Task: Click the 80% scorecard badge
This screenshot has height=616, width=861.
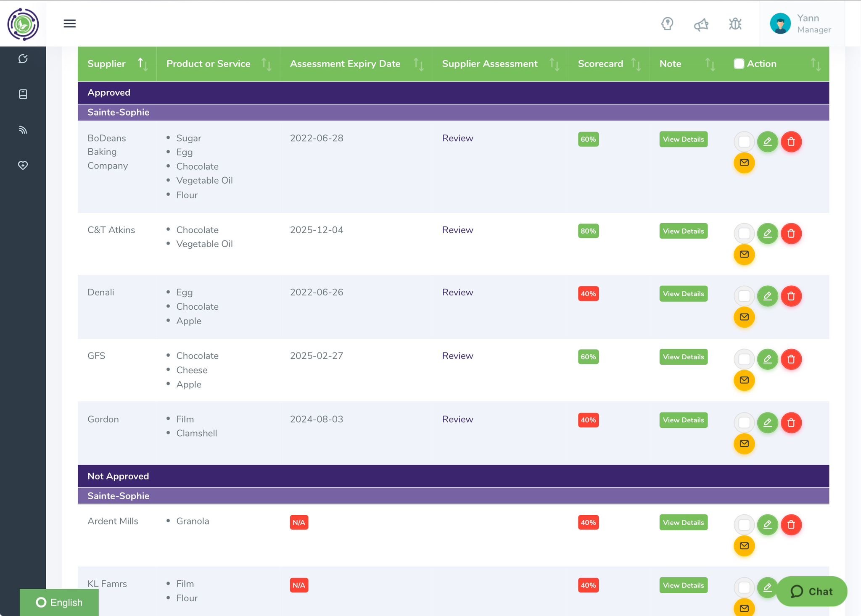Action: pos(588,231)
